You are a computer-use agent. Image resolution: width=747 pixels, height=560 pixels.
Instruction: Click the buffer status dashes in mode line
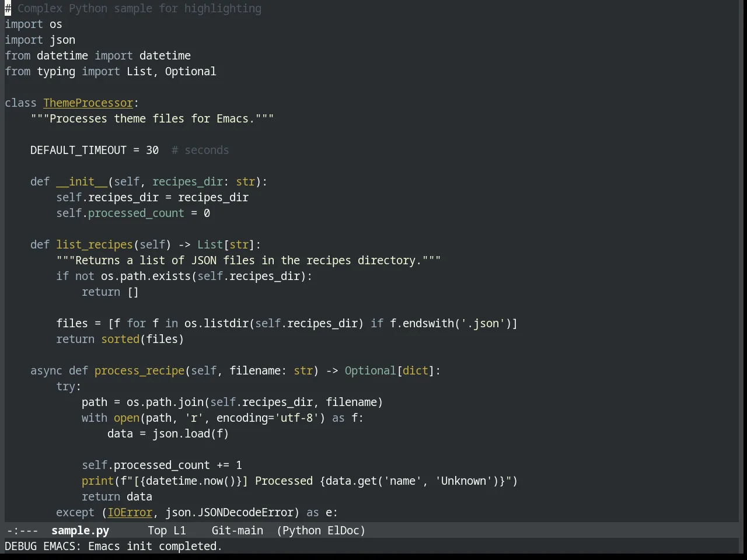pyautogui.click(x=22, y=530)
